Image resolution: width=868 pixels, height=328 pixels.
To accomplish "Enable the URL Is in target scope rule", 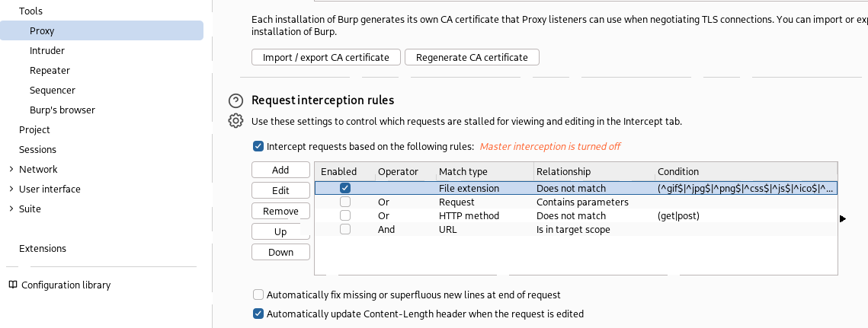I will pyautogui.click(x=345, y=229).
